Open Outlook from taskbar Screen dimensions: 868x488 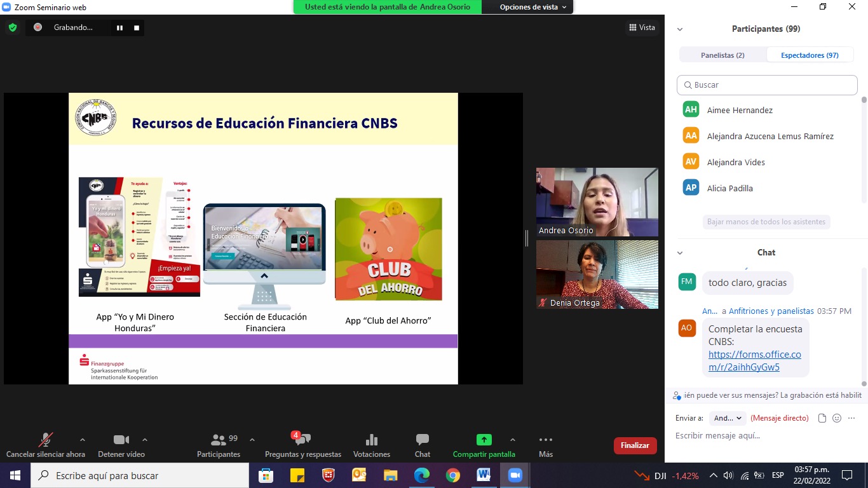[359, 475]
